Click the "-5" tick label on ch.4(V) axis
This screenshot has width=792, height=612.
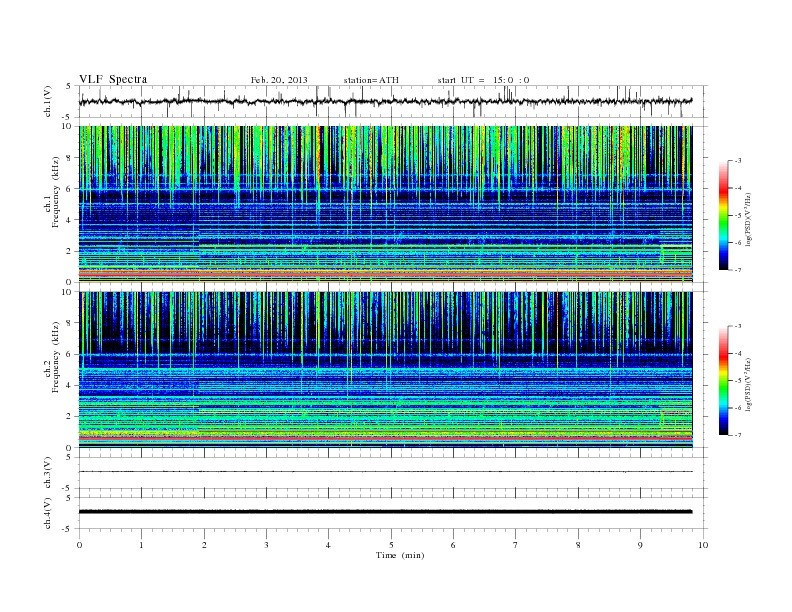click(68, 529)
